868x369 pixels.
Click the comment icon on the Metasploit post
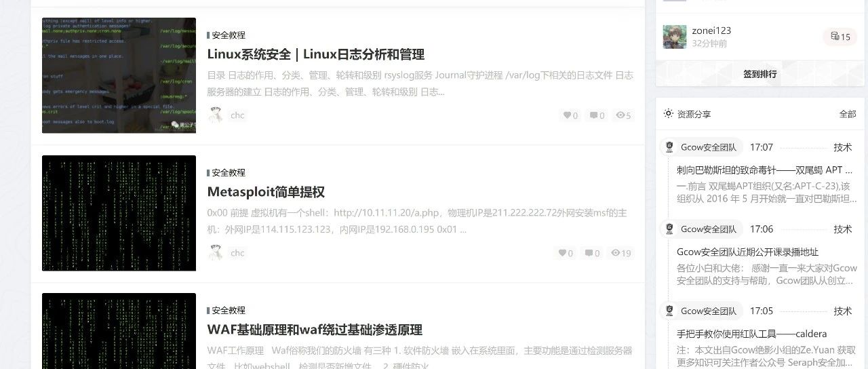click(588, 253)
